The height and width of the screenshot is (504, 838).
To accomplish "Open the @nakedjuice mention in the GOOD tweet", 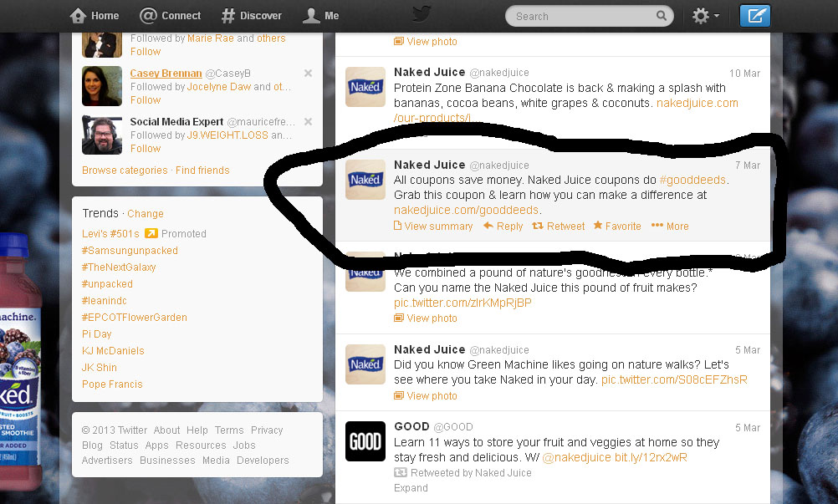I will 576,457.
